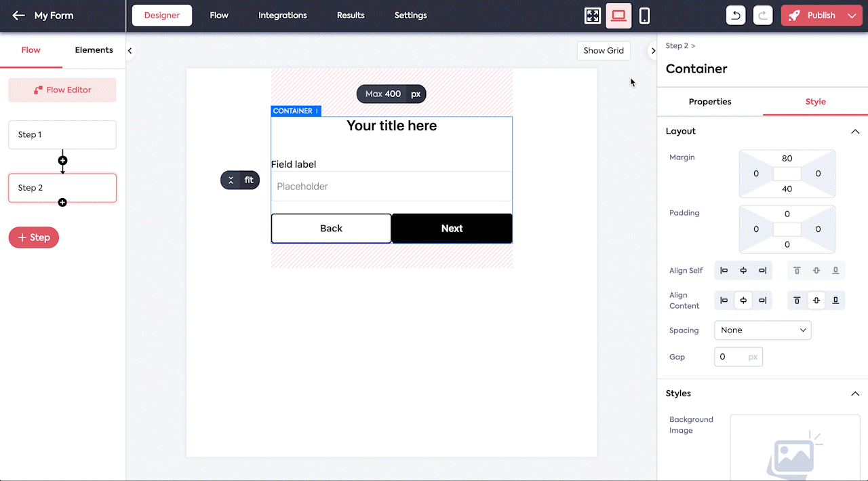Set Align Content to bottom
This screenshot has height=481, width=868.
coord(835,301)
